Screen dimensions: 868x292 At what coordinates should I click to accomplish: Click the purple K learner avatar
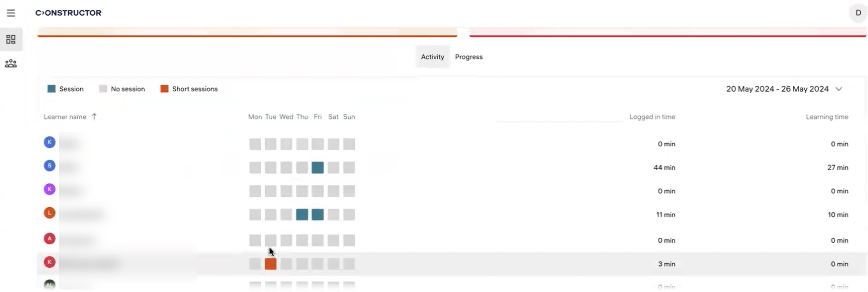click(50, 189)
